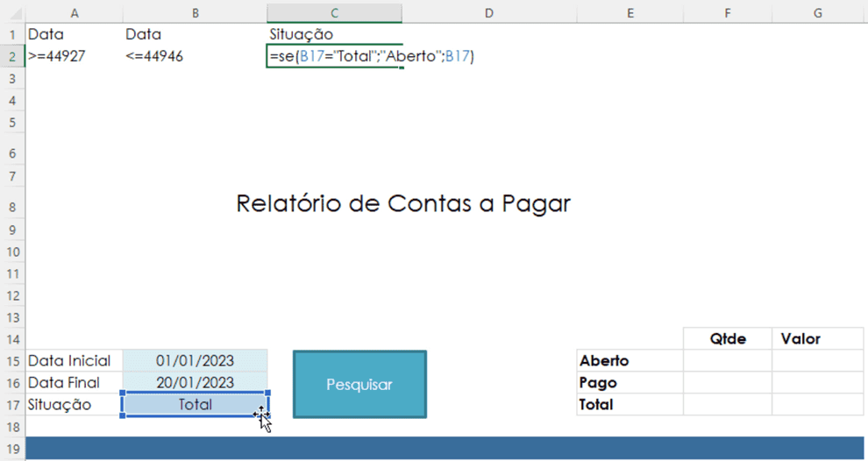Select the Situação cell containing Total
868x461 pixels.
pyautogui.click(x=195, y=405)
